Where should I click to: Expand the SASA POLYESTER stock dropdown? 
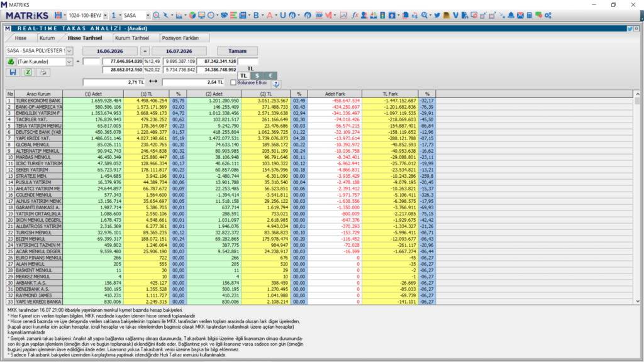(69, 51)
